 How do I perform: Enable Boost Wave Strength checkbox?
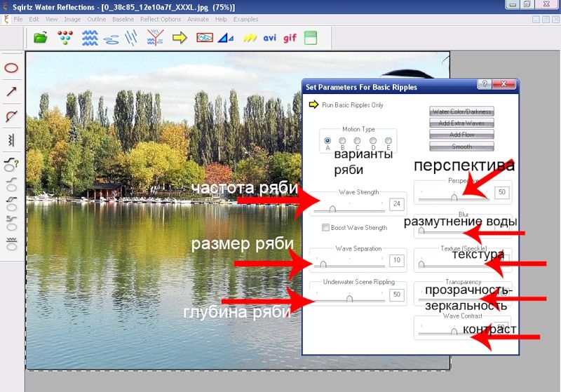(325, 228)
